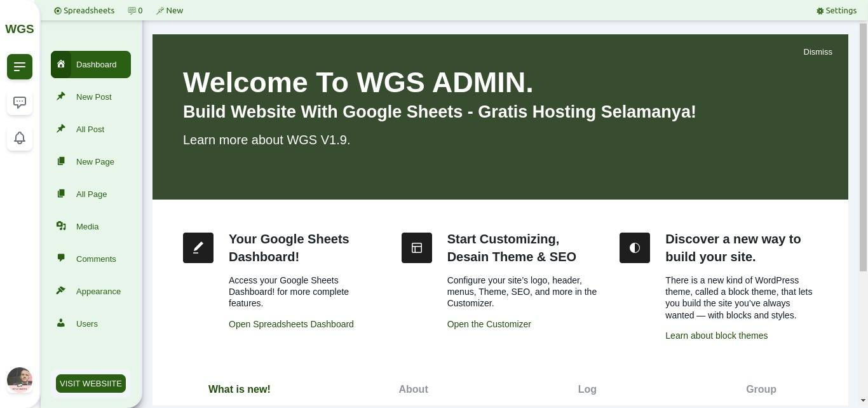Screen dimensions: 868x408
Task: Click the Users person icon
Action: 61,323
